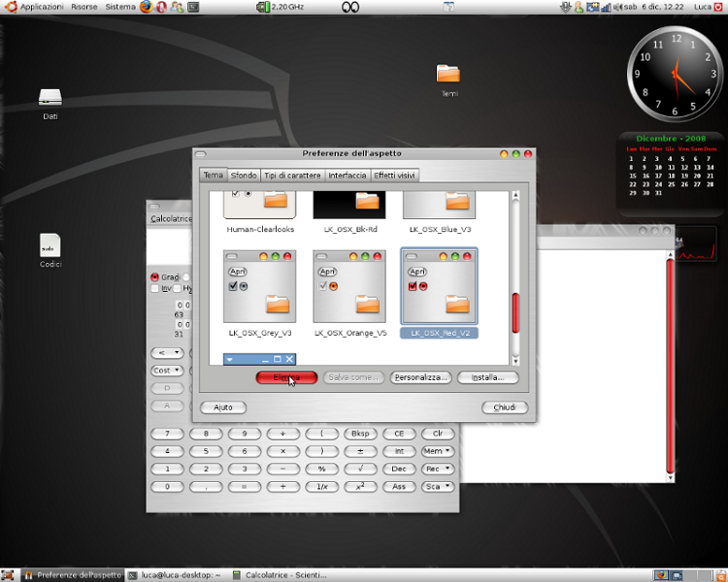Click the date and time 6 dic. 12.22

point(654,7)
